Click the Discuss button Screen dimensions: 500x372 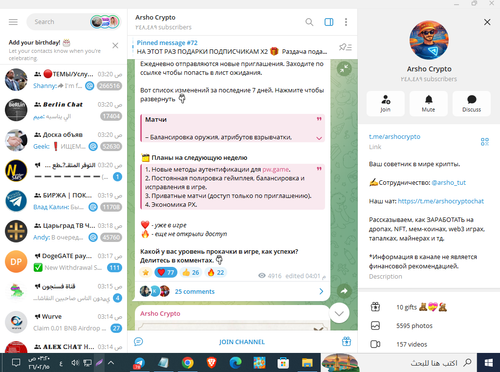click(x=472, y=104)
